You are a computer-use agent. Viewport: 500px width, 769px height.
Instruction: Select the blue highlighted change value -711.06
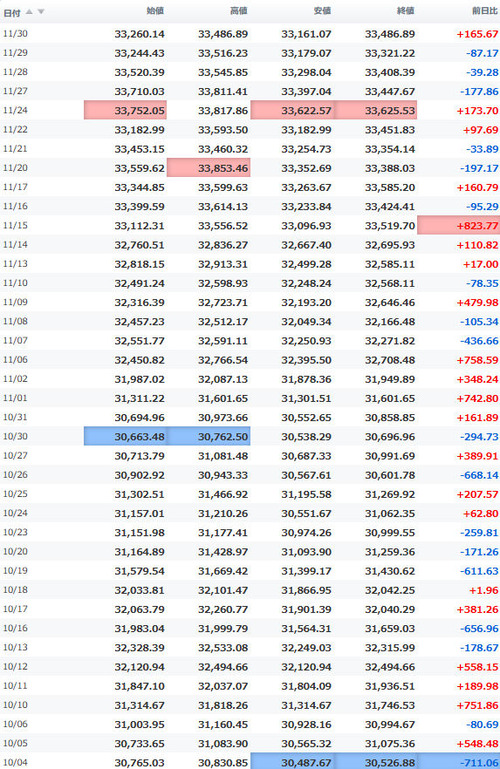(x=459, y=761)
